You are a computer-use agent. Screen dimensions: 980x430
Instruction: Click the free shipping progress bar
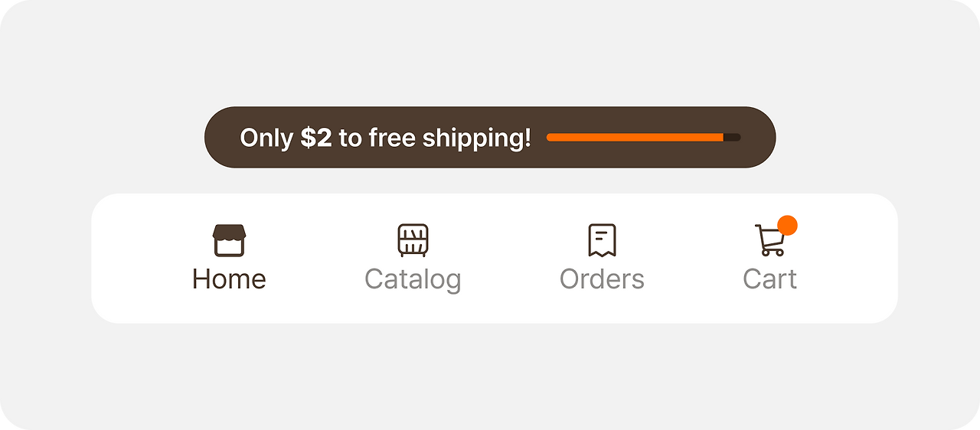[x=643, y=137]
